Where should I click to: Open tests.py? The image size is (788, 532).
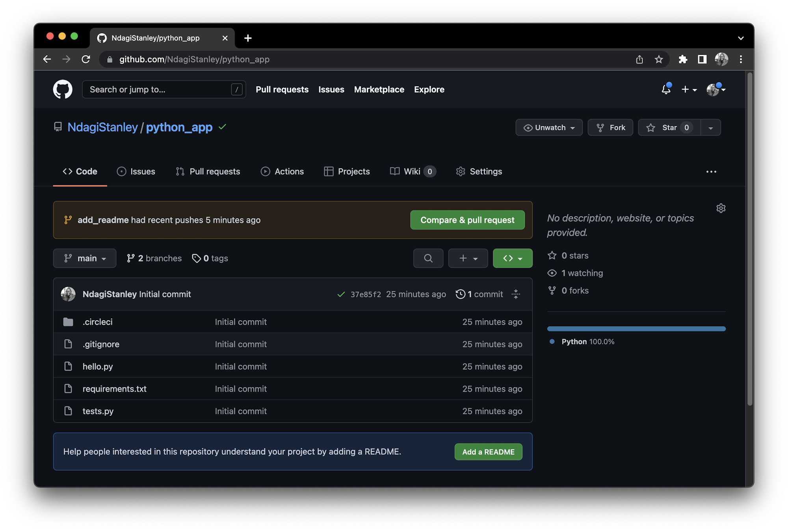[x=98, y=411]
